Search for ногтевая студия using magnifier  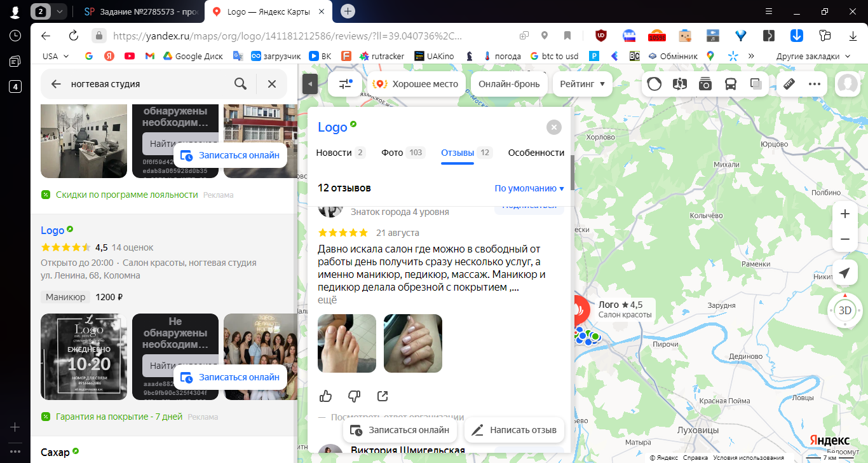[x=240, y=84]
